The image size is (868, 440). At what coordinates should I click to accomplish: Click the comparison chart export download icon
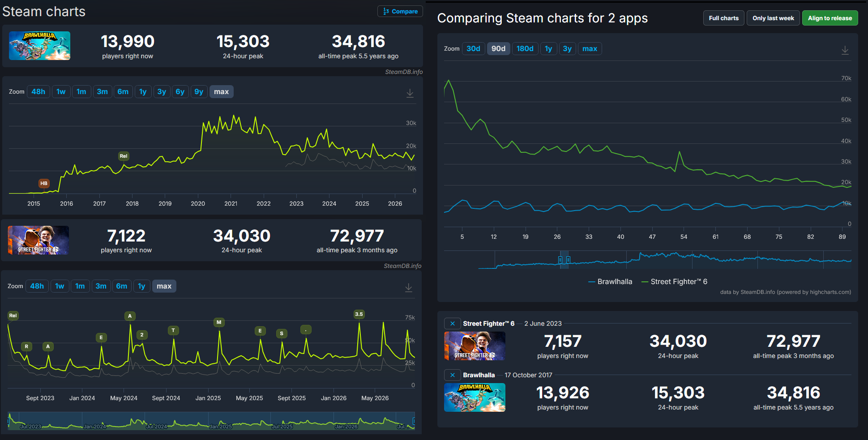845,50
